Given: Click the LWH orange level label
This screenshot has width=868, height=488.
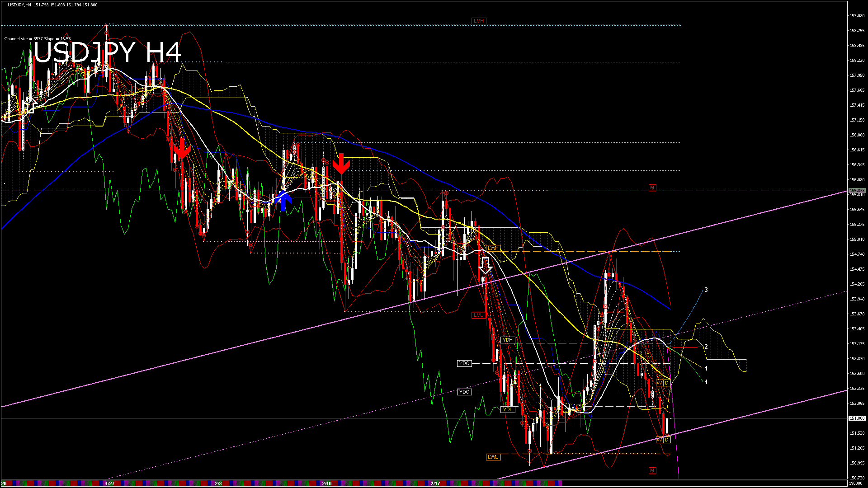Looking at the screenshot, I should tap(493, 248).
